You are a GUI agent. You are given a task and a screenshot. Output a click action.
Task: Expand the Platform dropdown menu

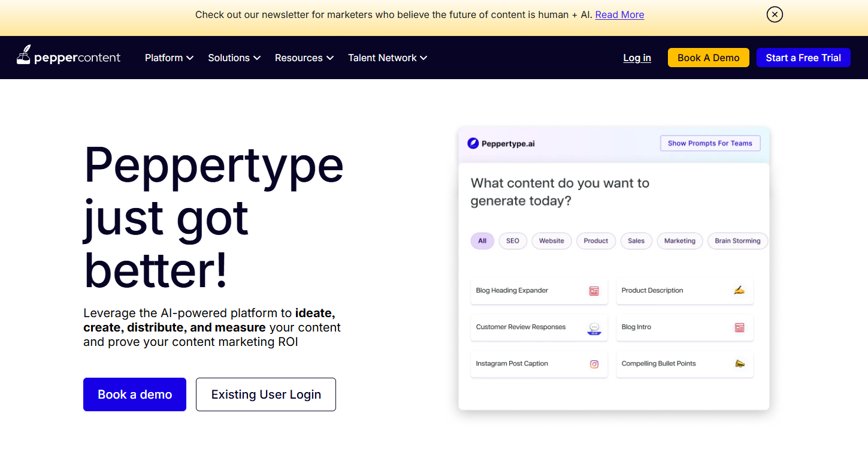(169, 58)
